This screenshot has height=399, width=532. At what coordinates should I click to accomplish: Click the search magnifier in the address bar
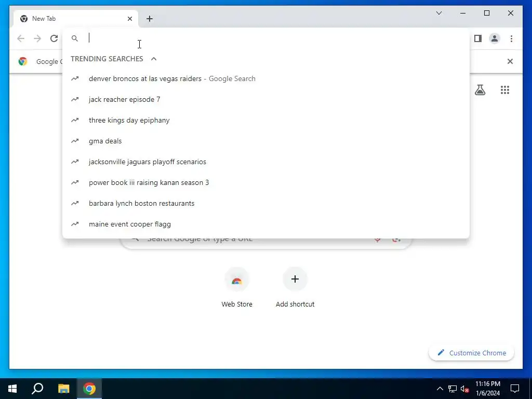pos(75,38)
